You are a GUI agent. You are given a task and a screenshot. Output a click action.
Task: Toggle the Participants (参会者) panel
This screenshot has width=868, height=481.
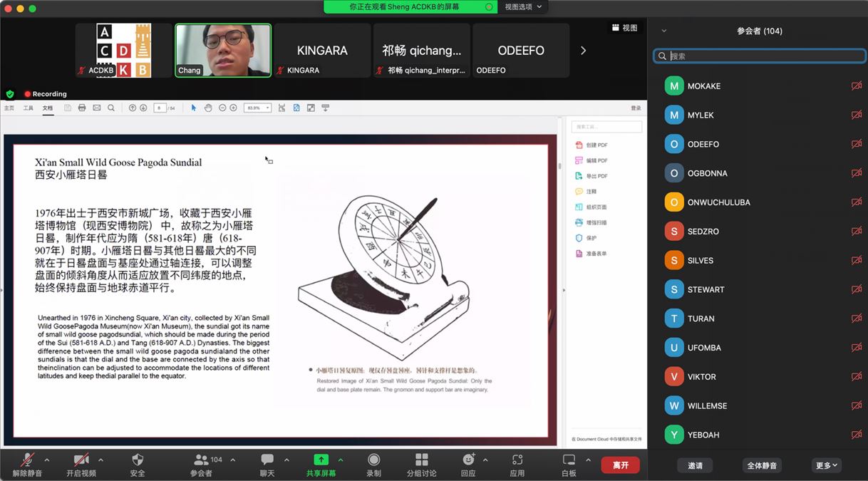pos(201,464)
